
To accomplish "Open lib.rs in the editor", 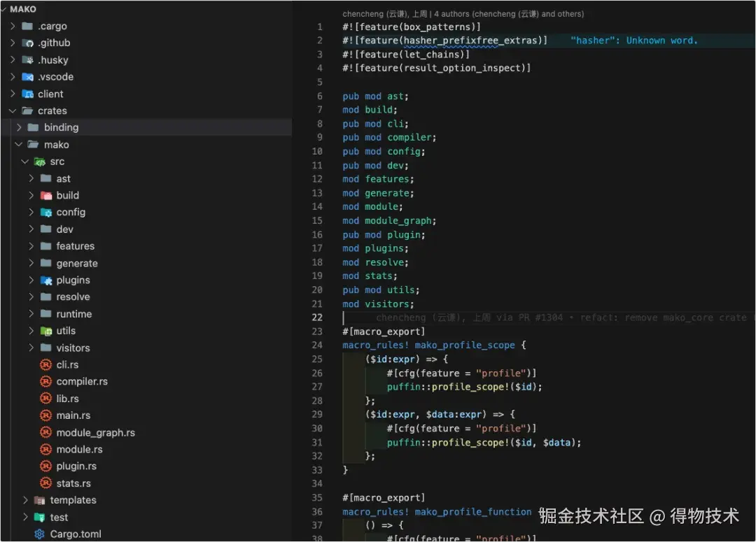I will pos(67,399).
